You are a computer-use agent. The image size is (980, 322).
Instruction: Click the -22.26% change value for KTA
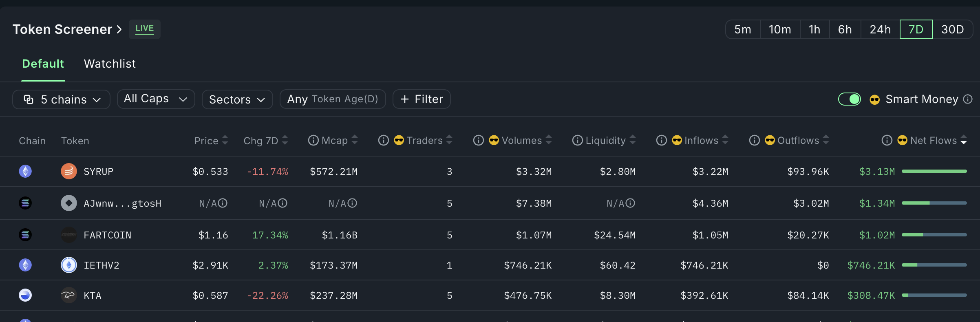click(267, 296)
